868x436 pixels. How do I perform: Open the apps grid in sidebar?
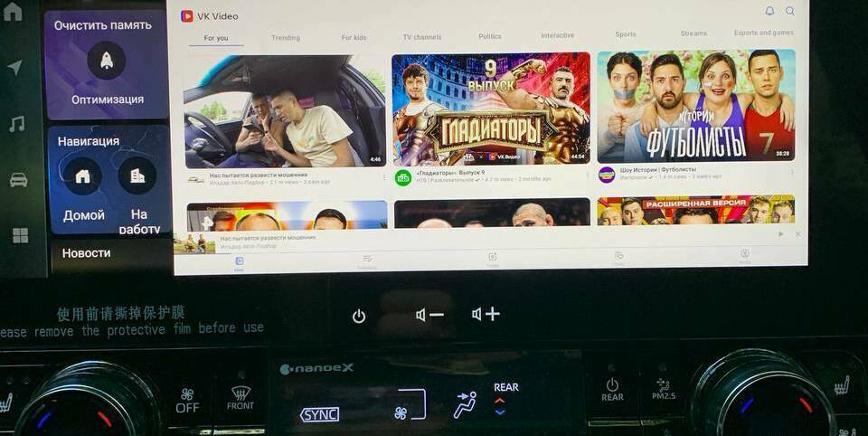(x=19, y=235)
